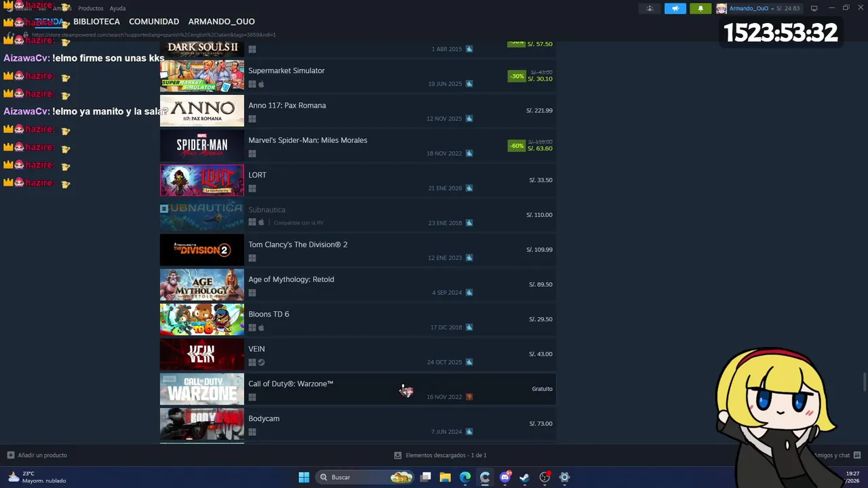Grab the Steam page vertical scrollbar thumb
This screenshot has height=488, width=868.
pyautogui.click(x=864, y=382)
